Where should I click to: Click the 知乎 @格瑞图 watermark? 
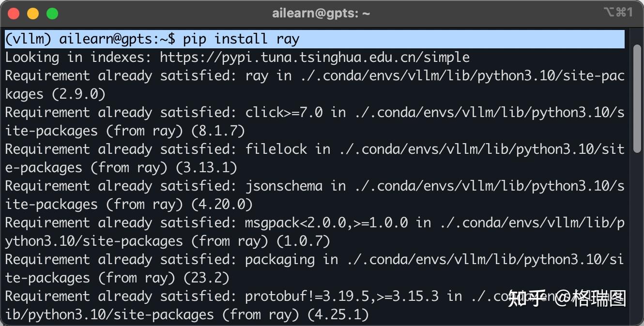click(x=567, y=298)
